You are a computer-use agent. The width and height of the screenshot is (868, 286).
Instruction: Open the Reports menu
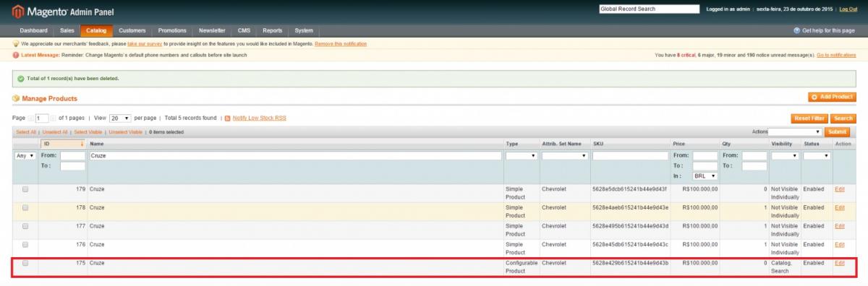tap(273, 30)
